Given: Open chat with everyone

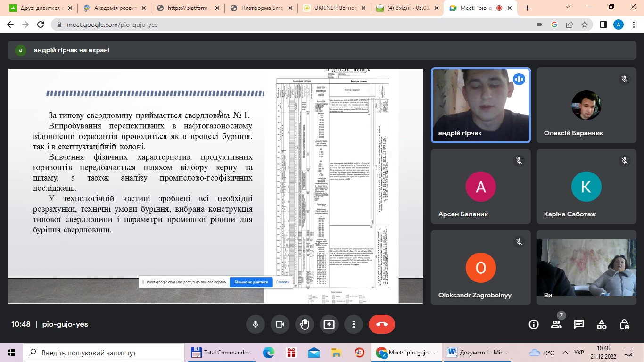Looking at the screenshot, I should click(x=579, y=324).
